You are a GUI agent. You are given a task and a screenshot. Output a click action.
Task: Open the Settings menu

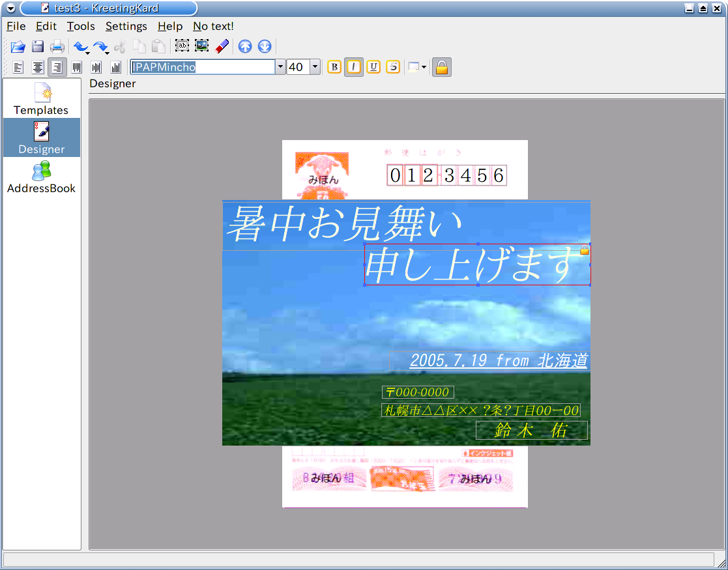point(126,26)
